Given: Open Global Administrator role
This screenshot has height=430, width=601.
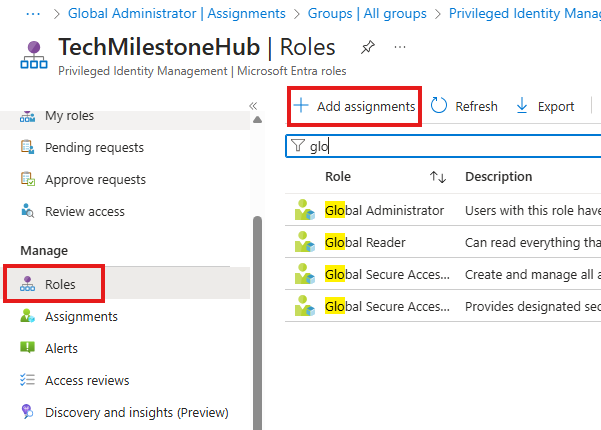Looking at the screenshot, I should tap(384, 210).
